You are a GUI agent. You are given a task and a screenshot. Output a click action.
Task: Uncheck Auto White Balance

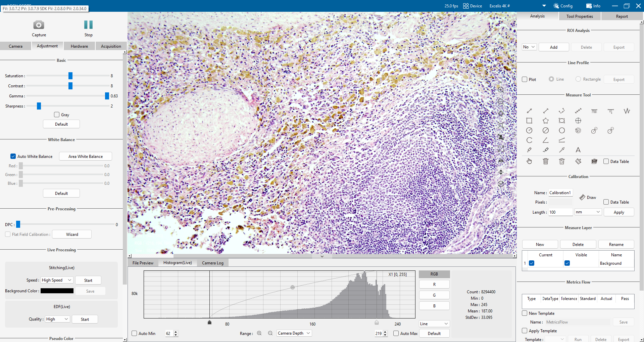13,156
